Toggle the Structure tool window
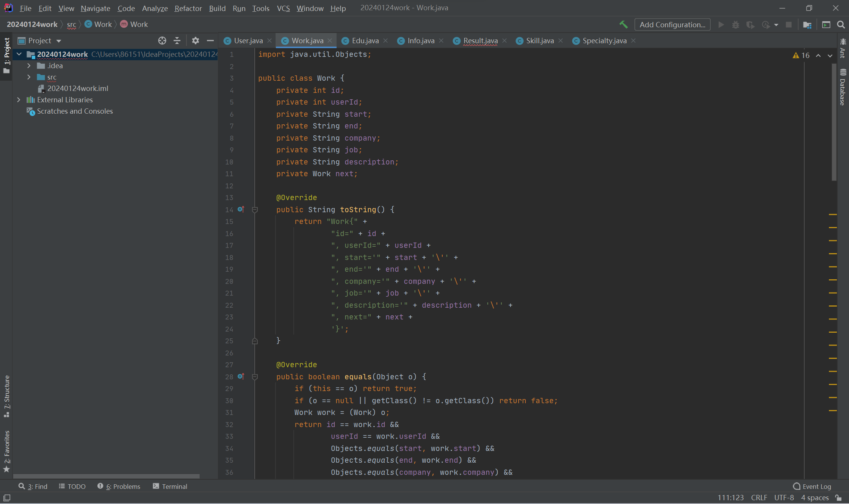The height and width of the screenshot is (504, 849). pos(6,396)
